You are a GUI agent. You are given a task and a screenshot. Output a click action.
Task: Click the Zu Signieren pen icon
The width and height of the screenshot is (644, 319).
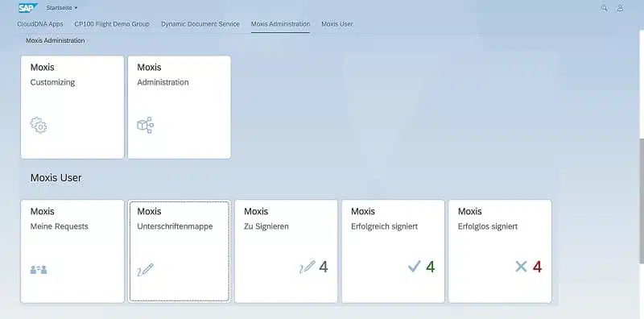coord(308,267)
